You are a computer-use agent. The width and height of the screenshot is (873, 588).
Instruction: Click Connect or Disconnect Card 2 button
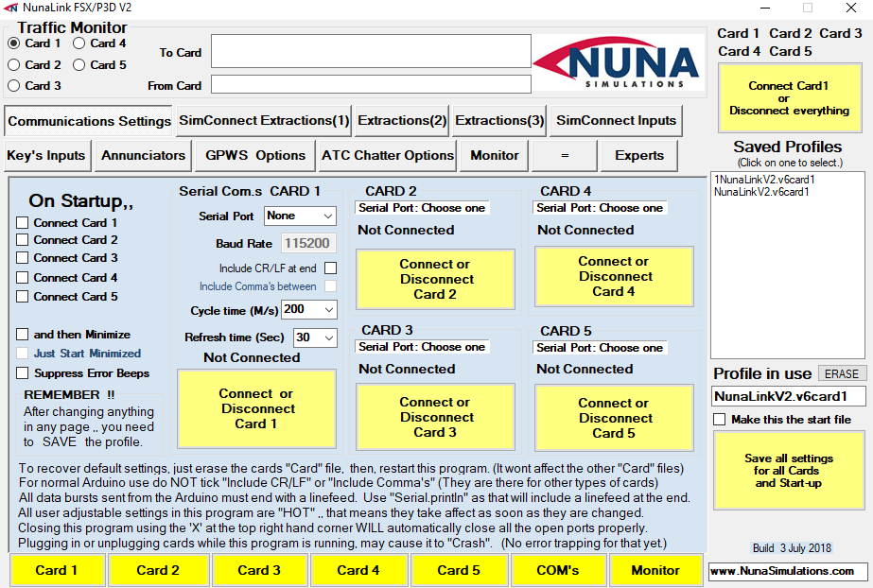click(435, 279)
